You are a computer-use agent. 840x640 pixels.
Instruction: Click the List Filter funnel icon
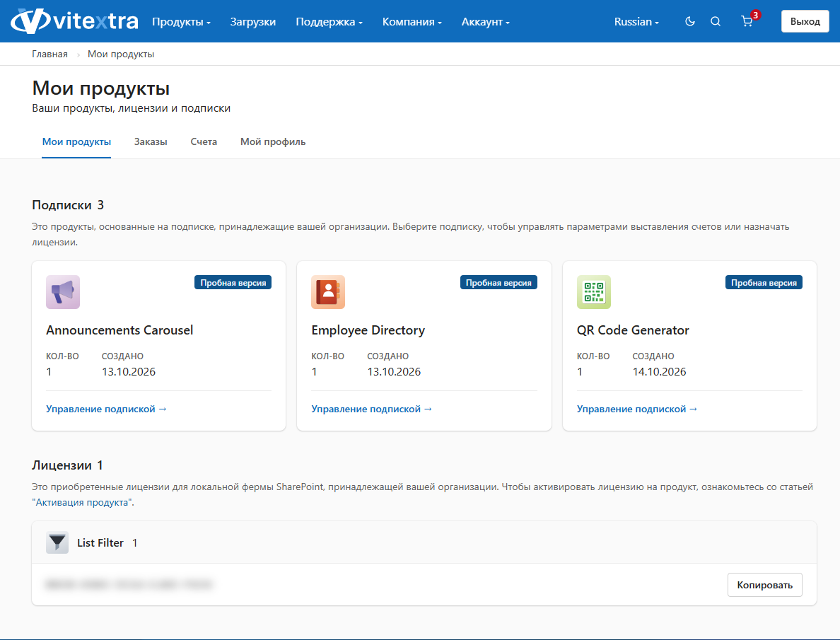click(57, 542)
